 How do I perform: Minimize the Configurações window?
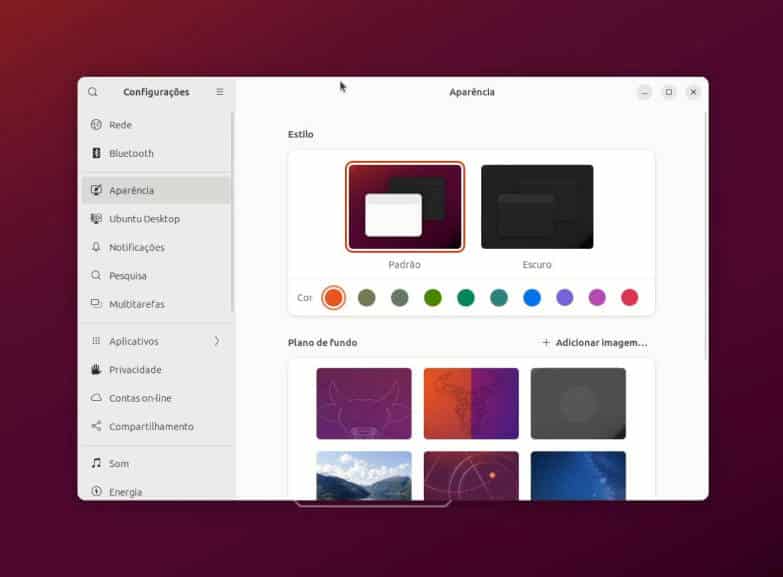[644, 92]
